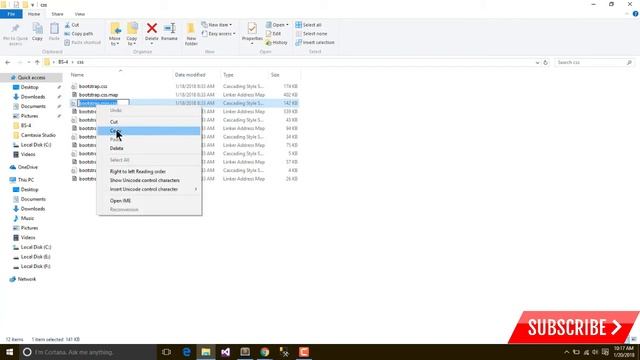Select Quick access in the sidebar
Image resolution: width=640 pixels, height=360 pixels.
(31, 78)
